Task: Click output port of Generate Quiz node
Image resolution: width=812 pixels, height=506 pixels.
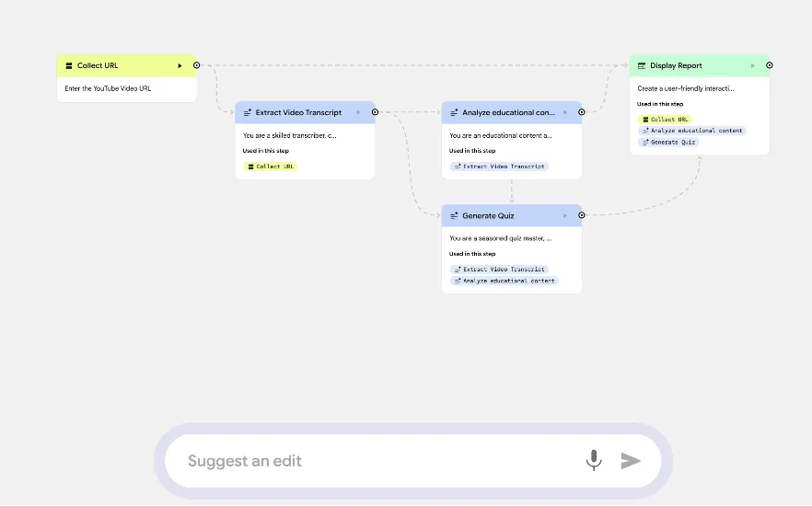Action: point(581,215)
